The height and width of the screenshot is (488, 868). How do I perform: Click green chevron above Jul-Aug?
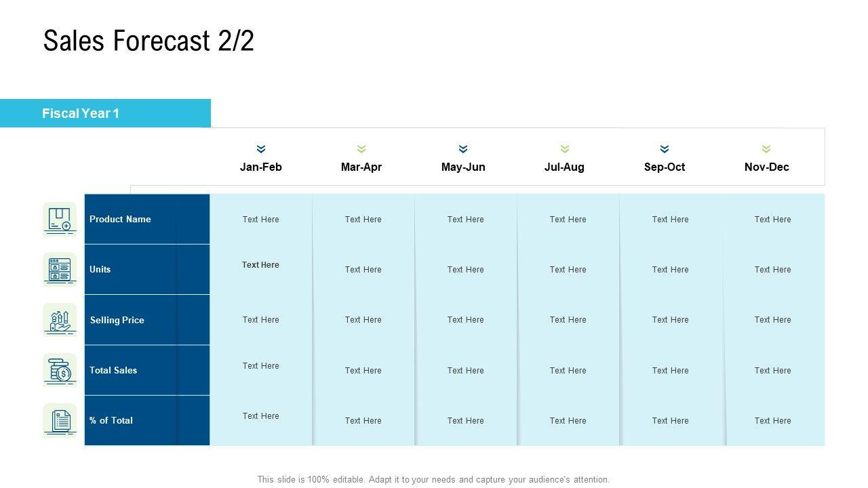tap(564, 149)
